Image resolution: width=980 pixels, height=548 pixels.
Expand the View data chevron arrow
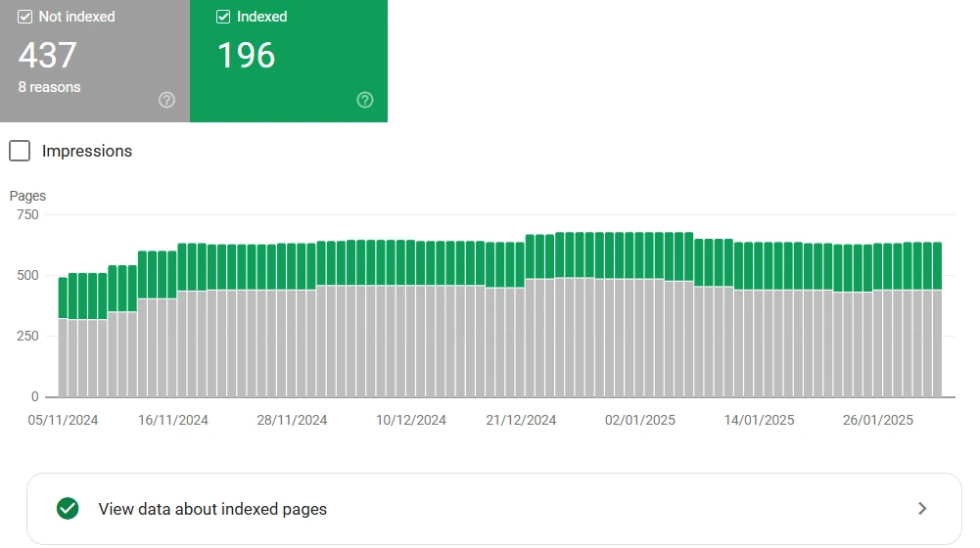click(922, 509)
